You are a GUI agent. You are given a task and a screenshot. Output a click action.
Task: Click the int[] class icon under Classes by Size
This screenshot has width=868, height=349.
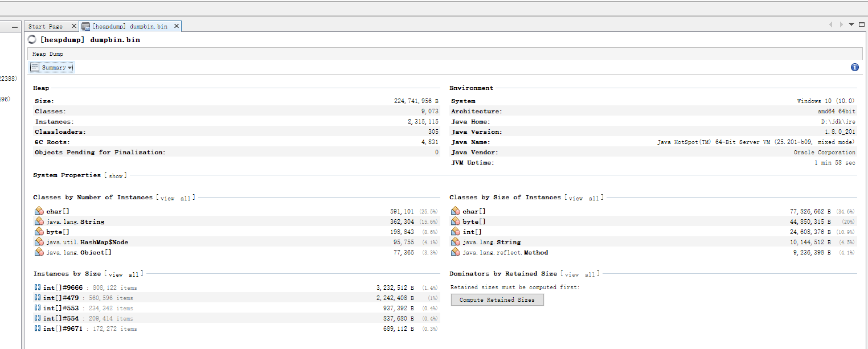click(455, 232)
